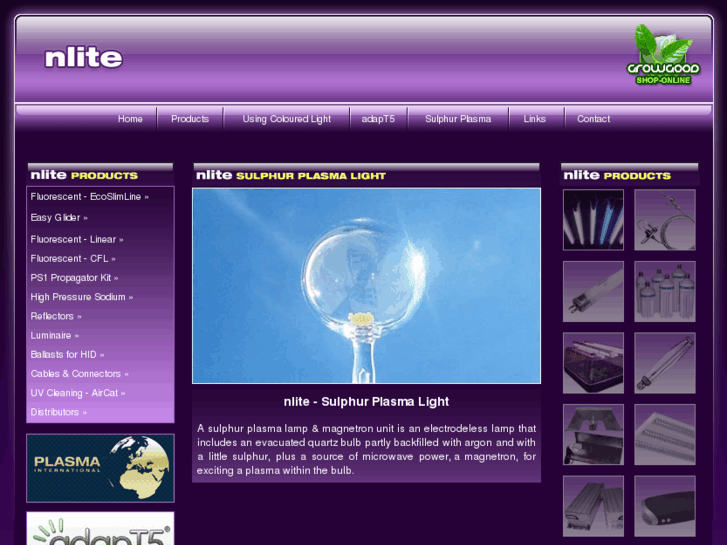Open the white luminaire panel thumbnail

pyautogui.click(x=665, y=435)
